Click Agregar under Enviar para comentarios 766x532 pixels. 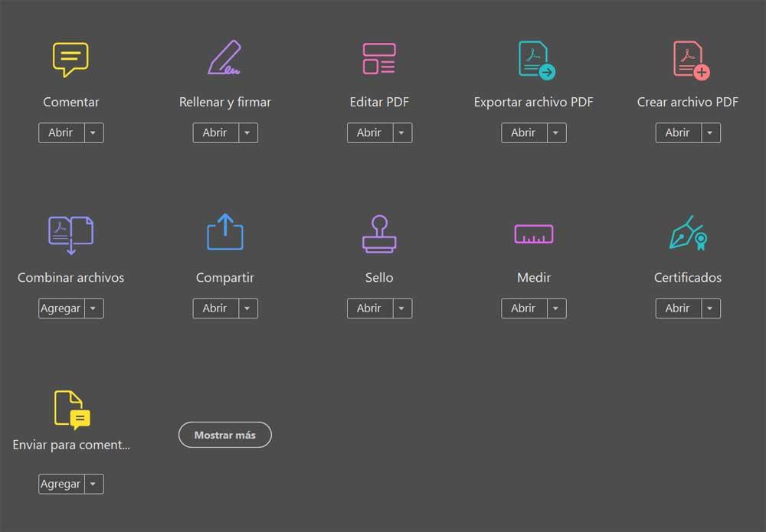click(x=61, y=485)
